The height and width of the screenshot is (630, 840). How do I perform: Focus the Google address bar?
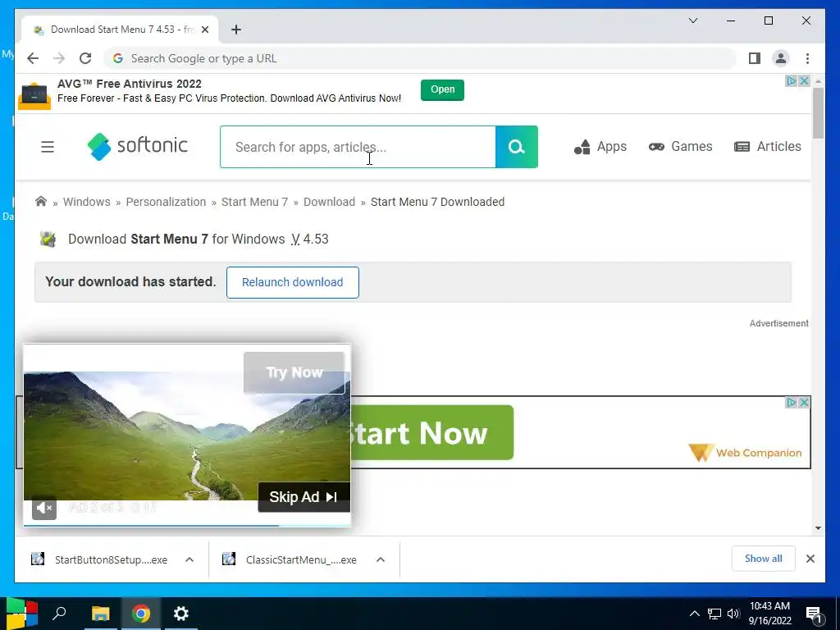[x=421, y=58]
